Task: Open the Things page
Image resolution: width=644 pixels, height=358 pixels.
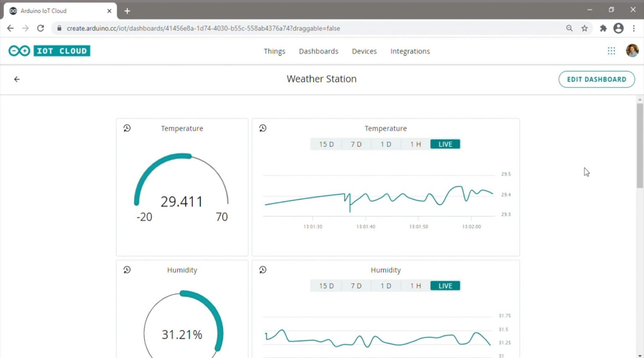Action: click(275, 51)
